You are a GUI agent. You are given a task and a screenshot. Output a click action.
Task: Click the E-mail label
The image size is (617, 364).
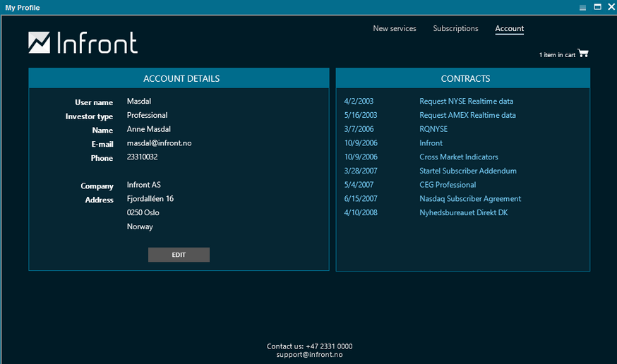pos(102,145)
